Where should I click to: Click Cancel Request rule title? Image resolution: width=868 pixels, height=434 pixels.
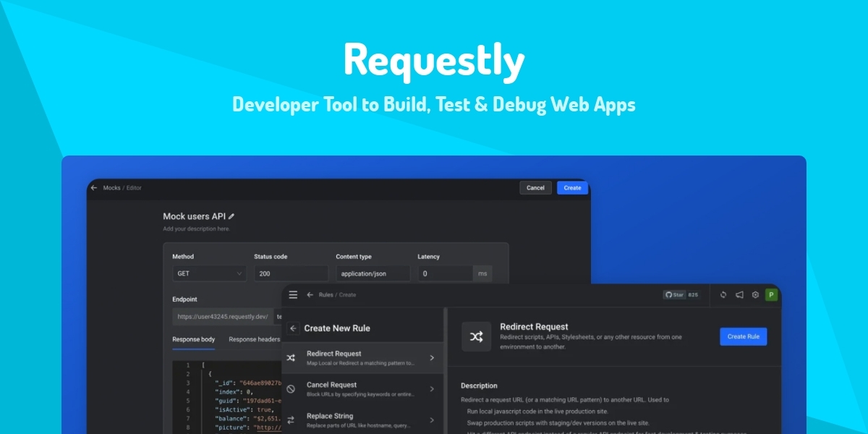point(331,385)
